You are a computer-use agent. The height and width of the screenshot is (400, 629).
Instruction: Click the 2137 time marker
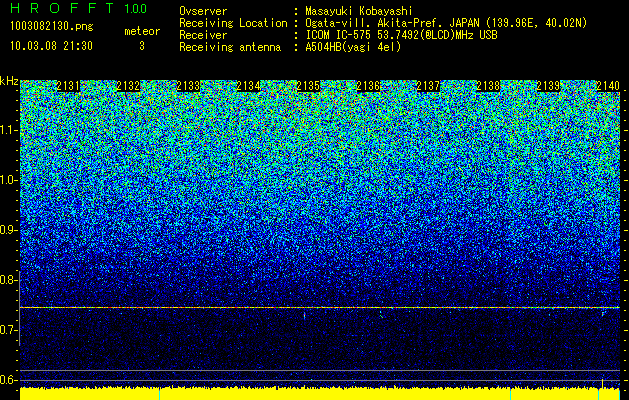coord(428,86)
